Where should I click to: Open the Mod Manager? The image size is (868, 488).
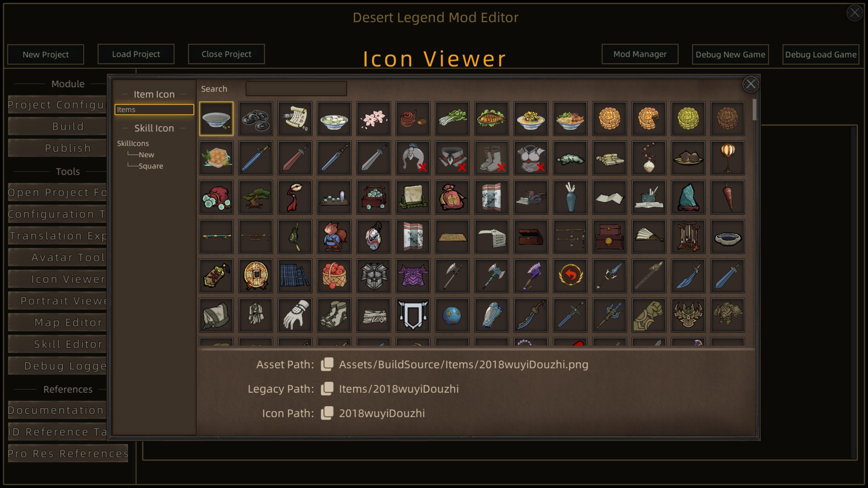tap(640, 54)
